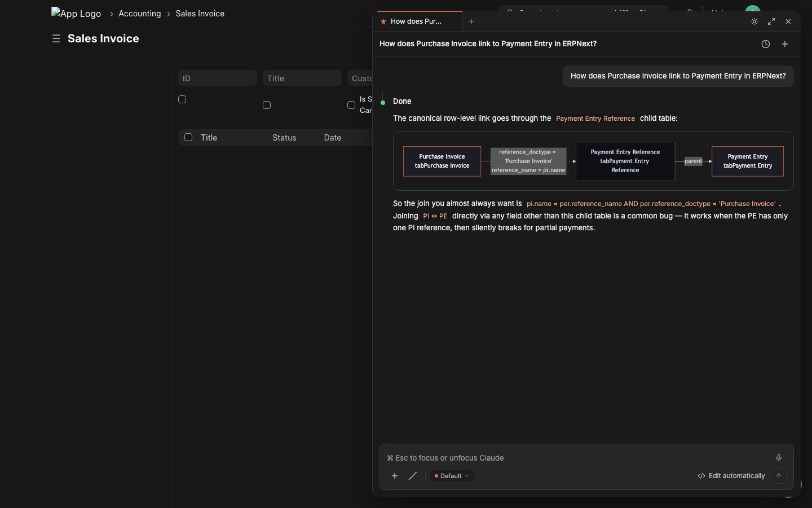Sort by the Status column header
Screen dimensions: 812x508
tap(284, 138)
